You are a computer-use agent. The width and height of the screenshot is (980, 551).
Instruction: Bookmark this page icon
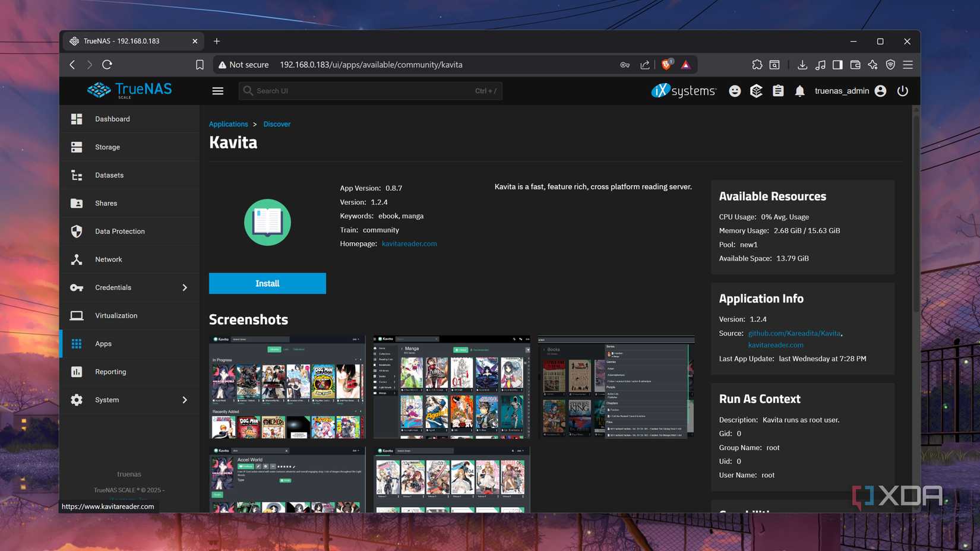200,65
